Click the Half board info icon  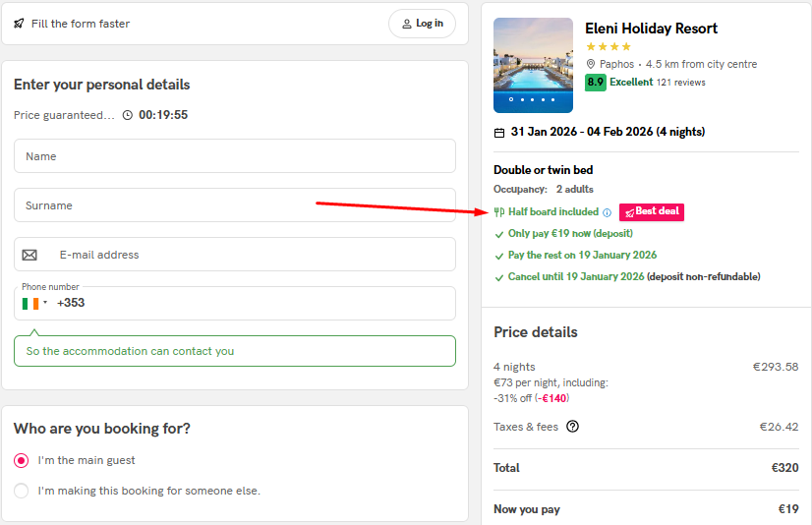[607, 212]
